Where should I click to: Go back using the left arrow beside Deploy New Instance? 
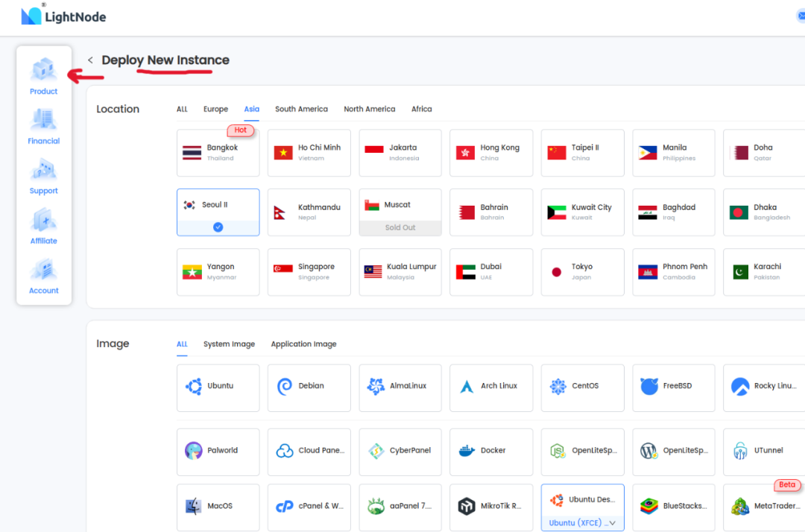point(90,60)
